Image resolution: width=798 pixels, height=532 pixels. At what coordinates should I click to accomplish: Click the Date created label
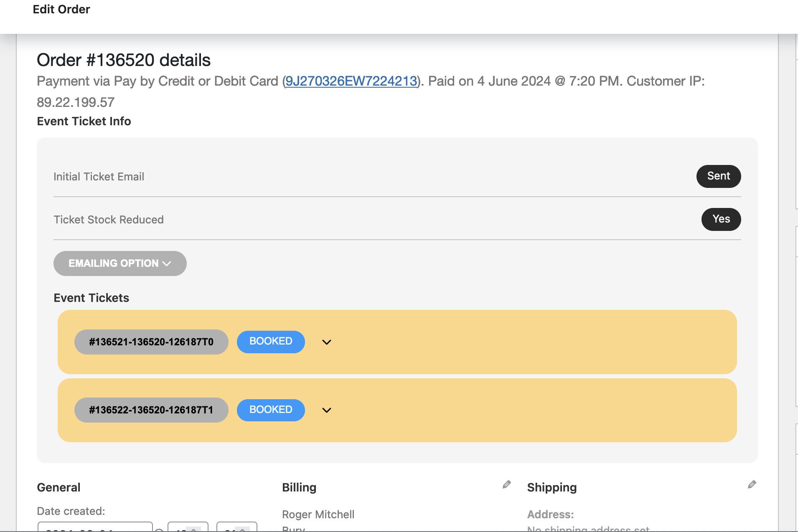point(71,511)
